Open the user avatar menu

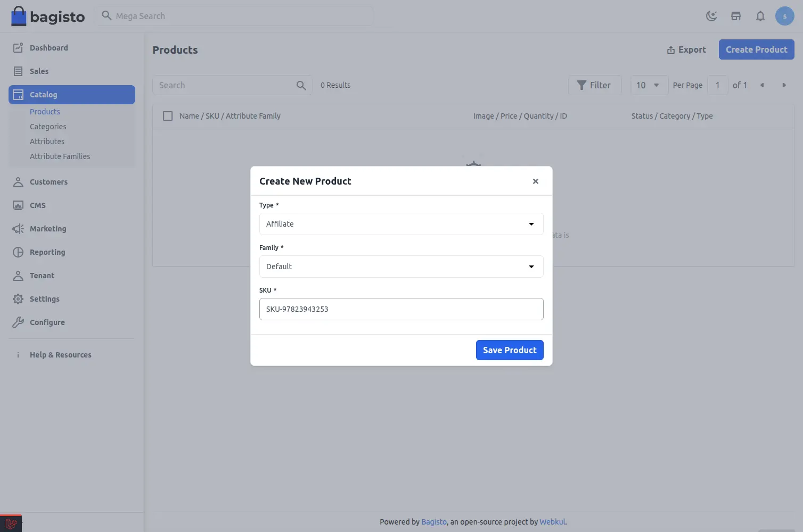coord(785,16)
